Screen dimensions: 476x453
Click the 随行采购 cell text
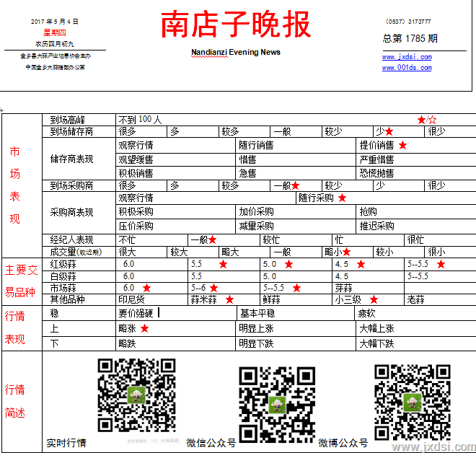coord(316,198)
